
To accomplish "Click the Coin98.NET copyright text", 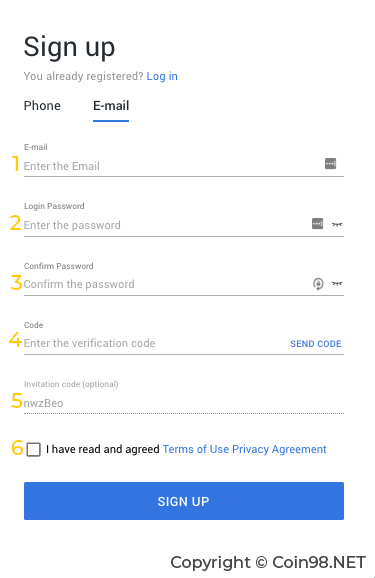I will tap(268, 563).
